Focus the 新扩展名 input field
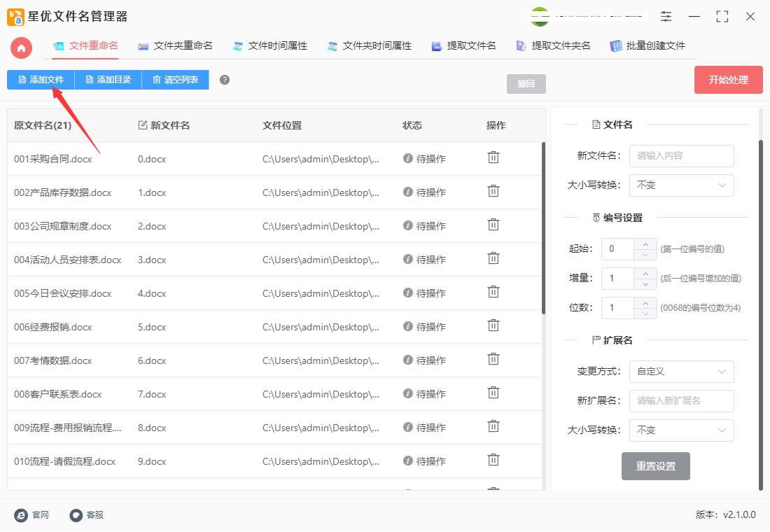The width and height of the screenshot is (770, 532). click(681, 401)
